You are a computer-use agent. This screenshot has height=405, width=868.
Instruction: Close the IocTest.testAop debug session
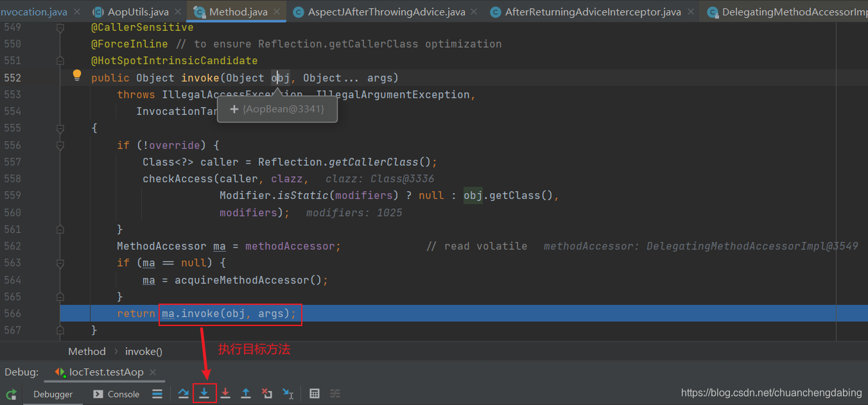153,372
